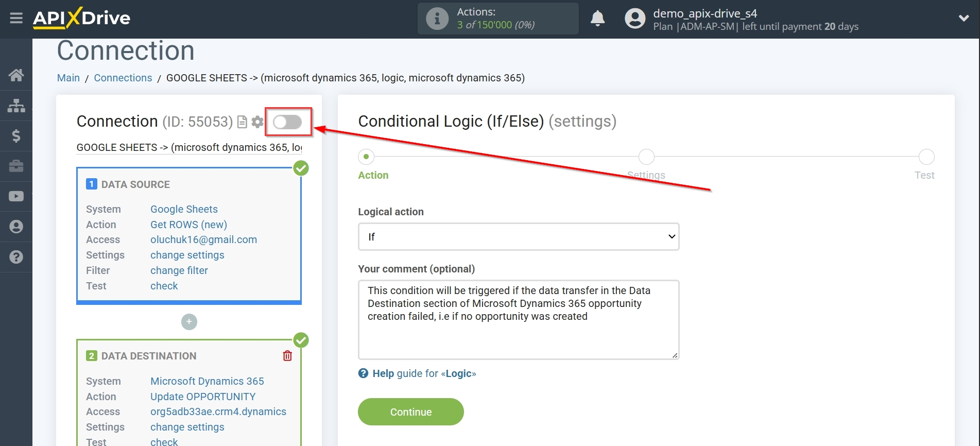The width and height of the screenshot is (980, 446).
Task: Open the YouTube video sidebar icon
Action: click(16, 196)
